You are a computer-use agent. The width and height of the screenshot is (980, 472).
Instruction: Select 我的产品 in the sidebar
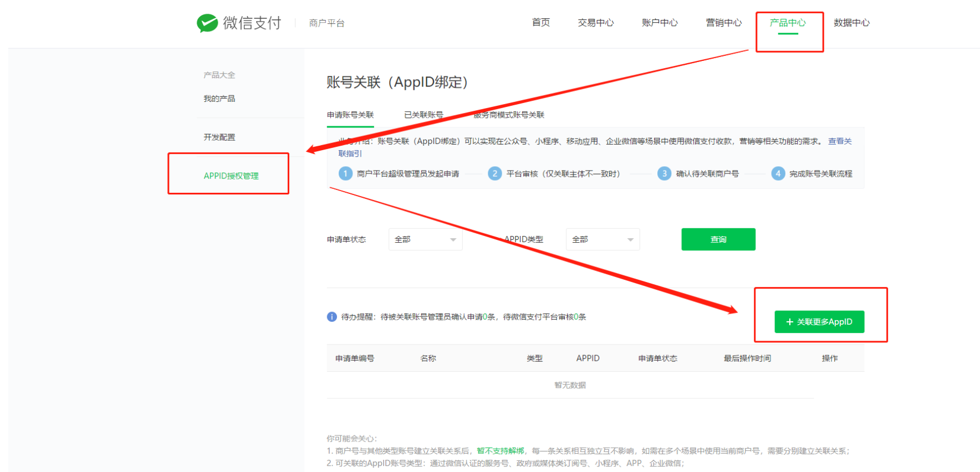219,99
